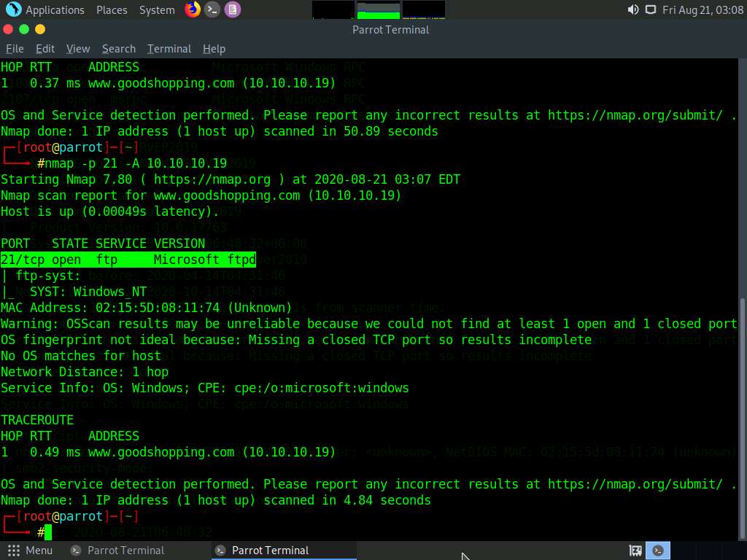Open the system monitor graph applet
Image resolution: width=747 pixels, height=560 pixels.
379,10
